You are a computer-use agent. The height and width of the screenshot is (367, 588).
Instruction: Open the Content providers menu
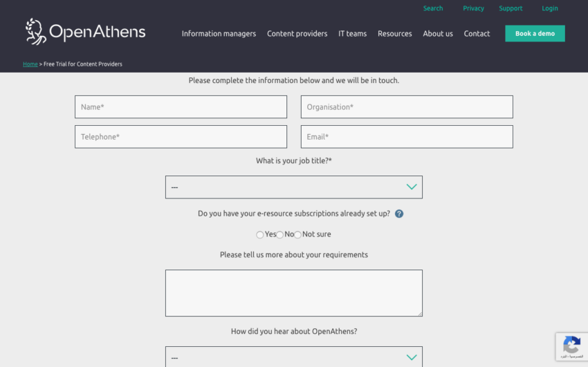[x=297, y=34]
